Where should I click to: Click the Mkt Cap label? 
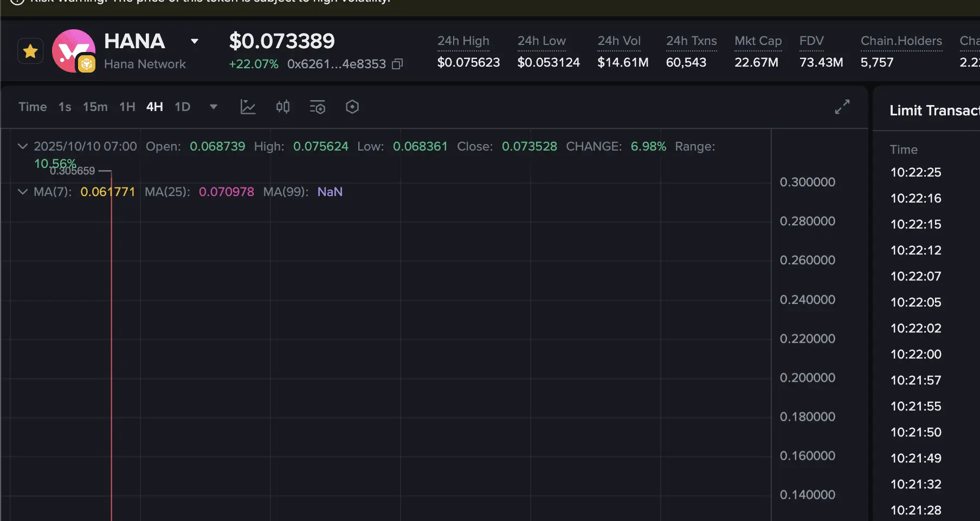click(x=758, y=41)
